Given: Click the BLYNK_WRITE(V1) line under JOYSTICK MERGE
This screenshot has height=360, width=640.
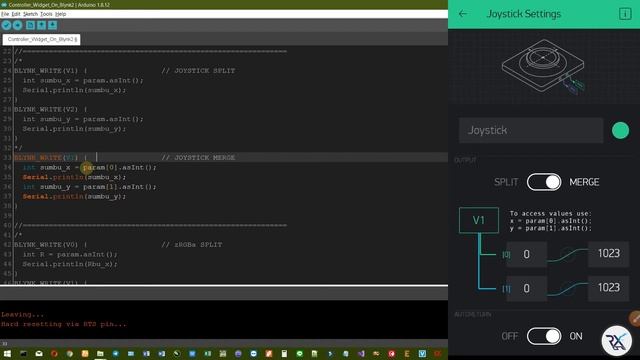Looking at the screenshot, I should coord(51,158).
